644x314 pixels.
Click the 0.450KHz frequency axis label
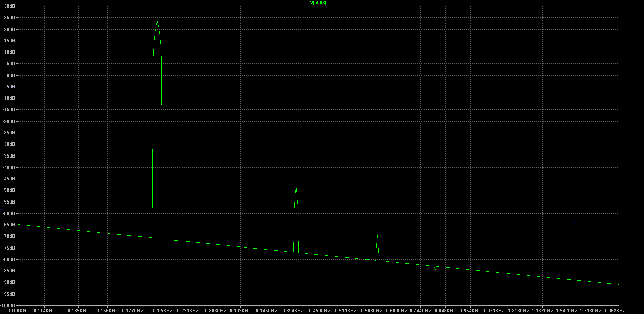320,311
